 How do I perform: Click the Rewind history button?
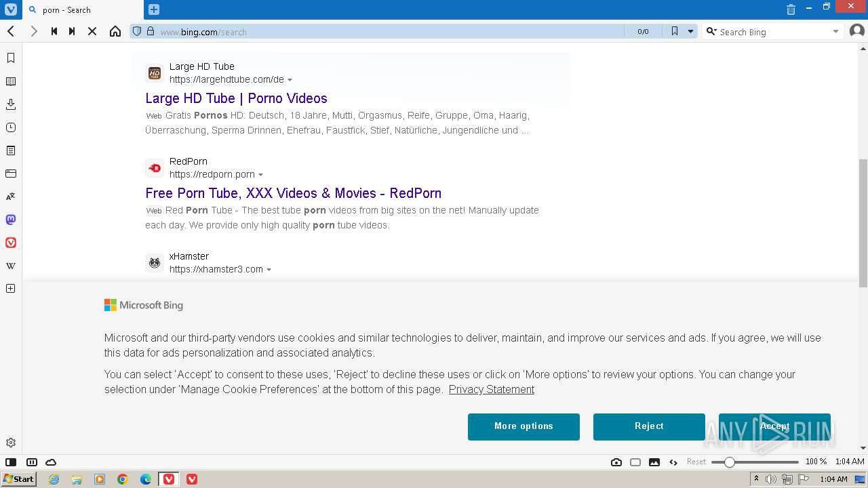pos(54,31)
